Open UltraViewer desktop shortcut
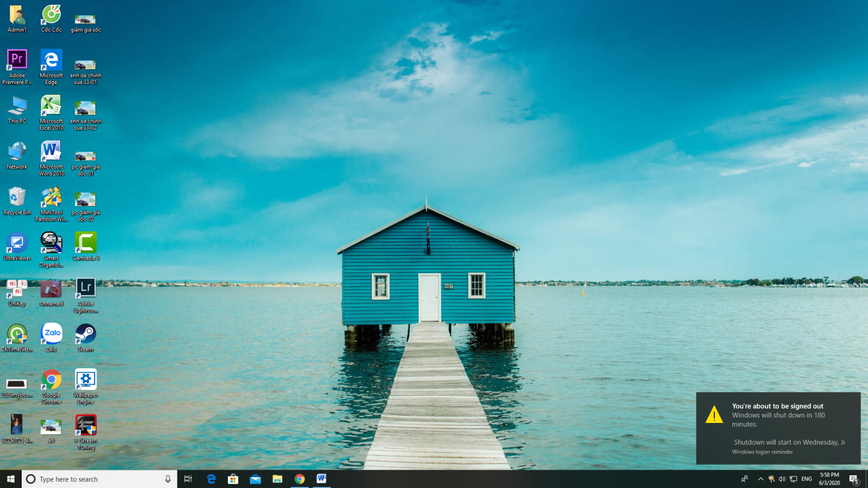The height and width of the screenshot is (488, 868). click(x=17, y=243)
